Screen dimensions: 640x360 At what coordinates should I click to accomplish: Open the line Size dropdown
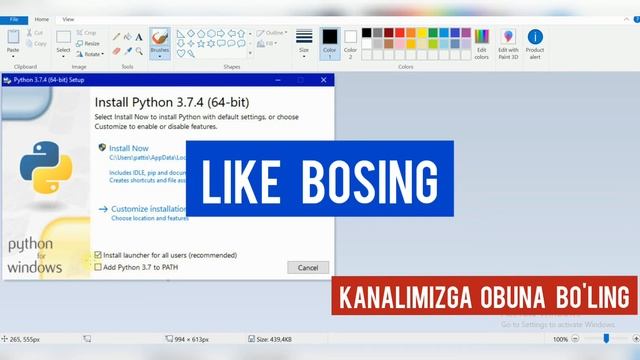(304, 44)
